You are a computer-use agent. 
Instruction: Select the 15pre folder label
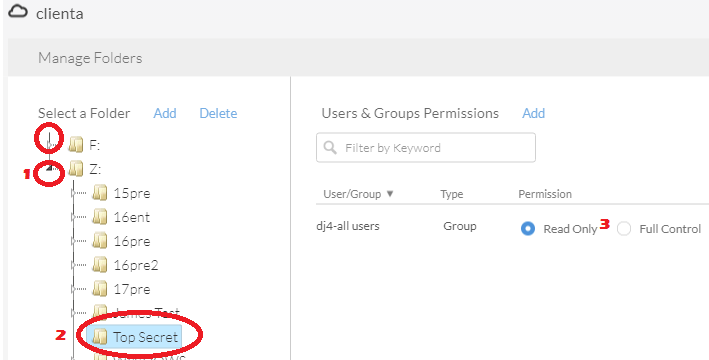pyautogui.click(x=132, y=193)
